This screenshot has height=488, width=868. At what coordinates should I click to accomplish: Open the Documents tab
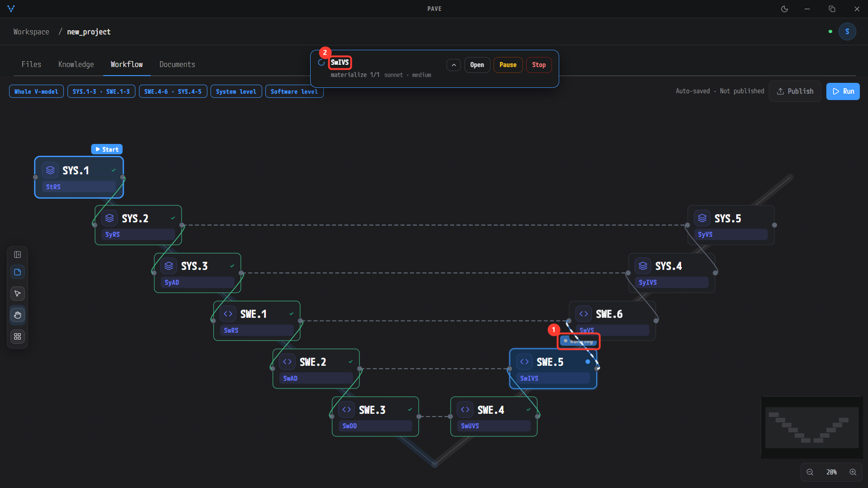point(177,64)
